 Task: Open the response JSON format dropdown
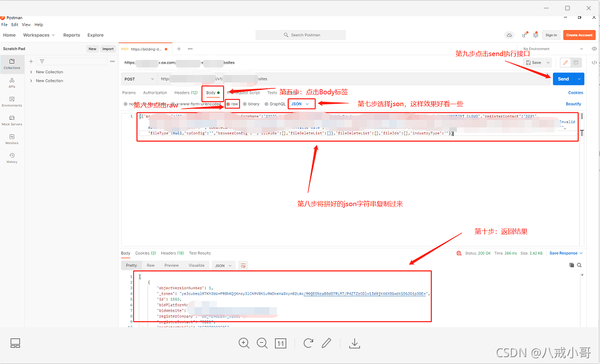click(223, 265)
